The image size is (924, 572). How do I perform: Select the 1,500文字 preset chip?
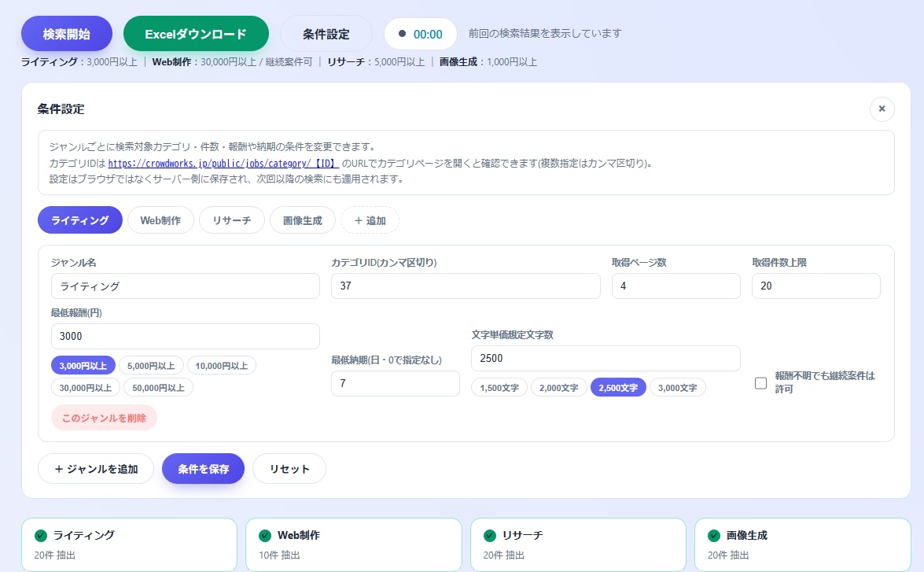pyautogui.click(x=499, y=387)
